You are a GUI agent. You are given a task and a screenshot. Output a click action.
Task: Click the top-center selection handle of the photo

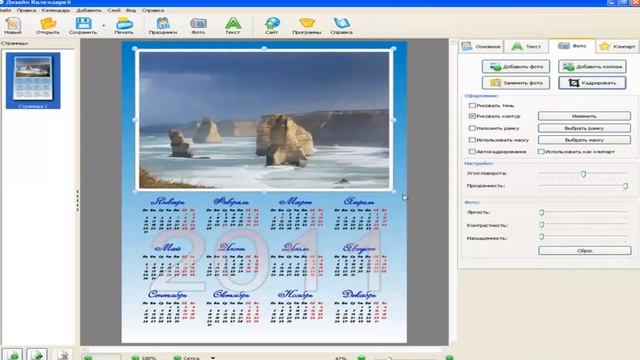click(x=264, y=49)
